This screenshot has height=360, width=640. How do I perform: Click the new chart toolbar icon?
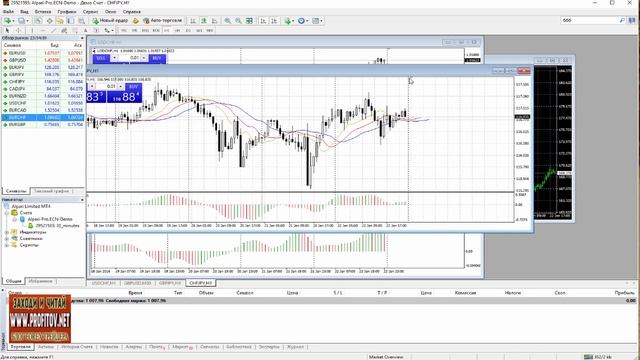(8, 20)
